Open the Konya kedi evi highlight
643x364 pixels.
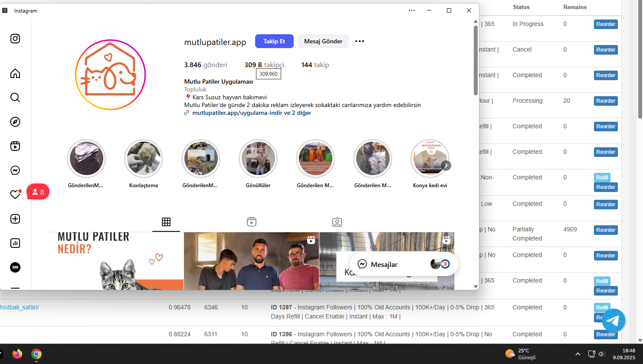(x=430, y=159)
